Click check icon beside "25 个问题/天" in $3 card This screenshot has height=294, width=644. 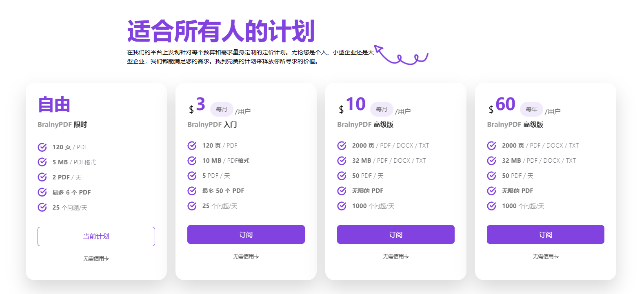(192, 206)
